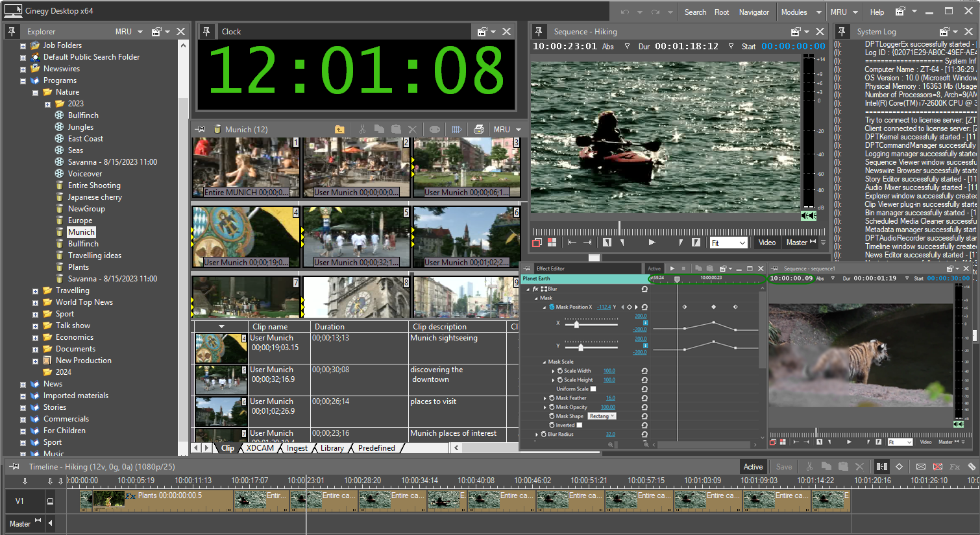Click the Mask Position X slider handle

(576, 324)
